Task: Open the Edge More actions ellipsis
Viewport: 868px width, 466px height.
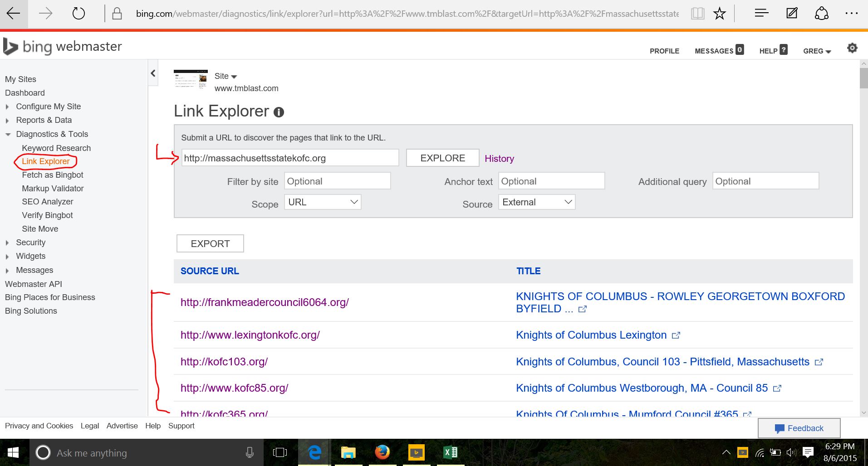Action: click(x=852, y=14)
